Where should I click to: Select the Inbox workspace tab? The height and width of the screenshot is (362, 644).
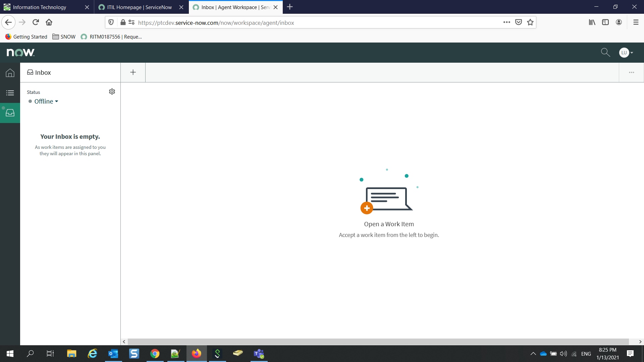70,72
